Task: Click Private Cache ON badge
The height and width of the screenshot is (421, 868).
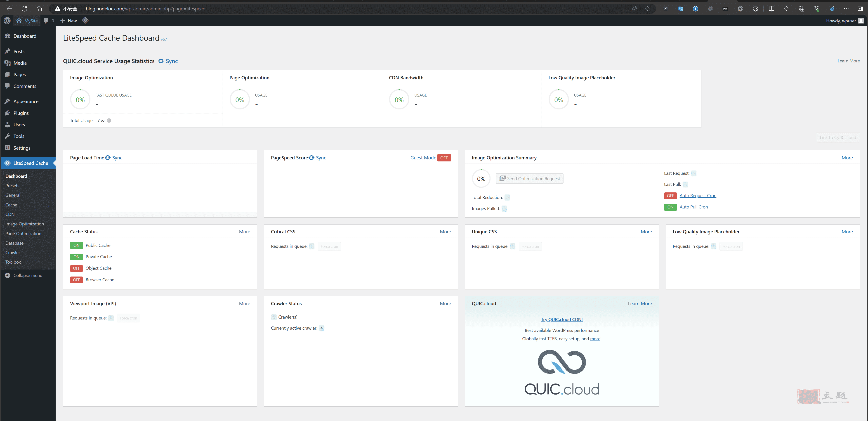Action: coord(76,257)
